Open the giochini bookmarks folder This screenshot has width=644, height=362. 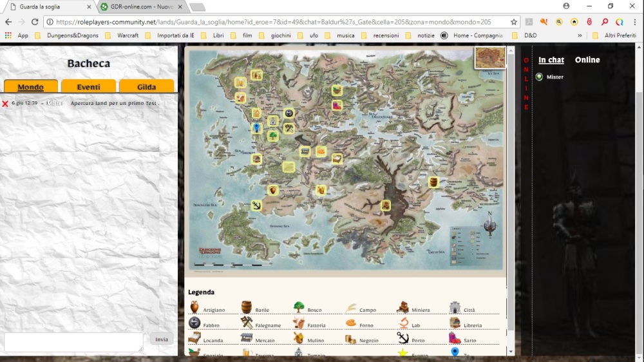pyautogui.click(x=275, y=35)
